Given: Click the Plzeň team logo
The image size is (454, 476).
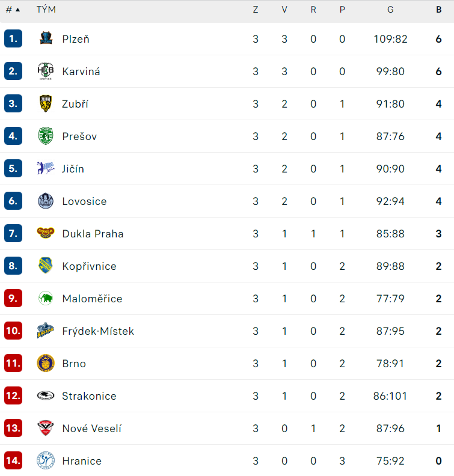Looking at the screenshot, I should [46, 38].
